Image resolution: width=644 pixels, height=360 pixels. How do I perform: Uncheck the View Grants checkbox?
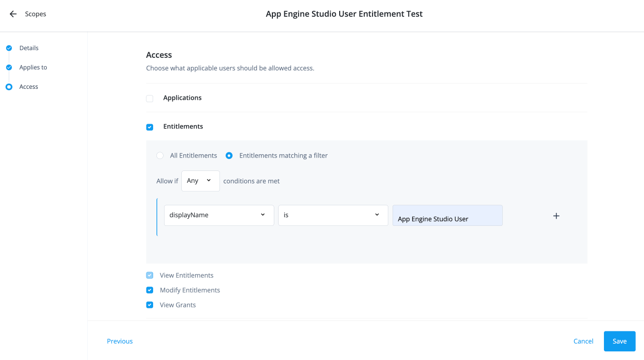click(x=150, y=305)
